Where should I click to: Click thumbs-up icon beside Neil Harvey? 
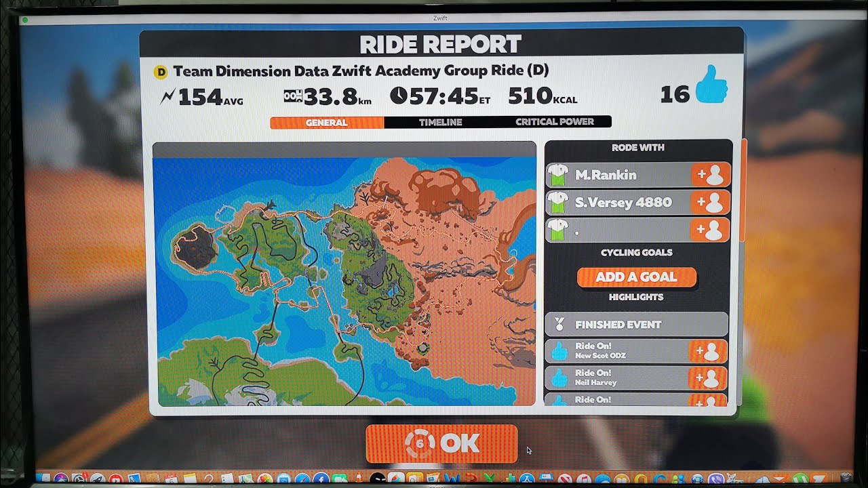[559, 378]
